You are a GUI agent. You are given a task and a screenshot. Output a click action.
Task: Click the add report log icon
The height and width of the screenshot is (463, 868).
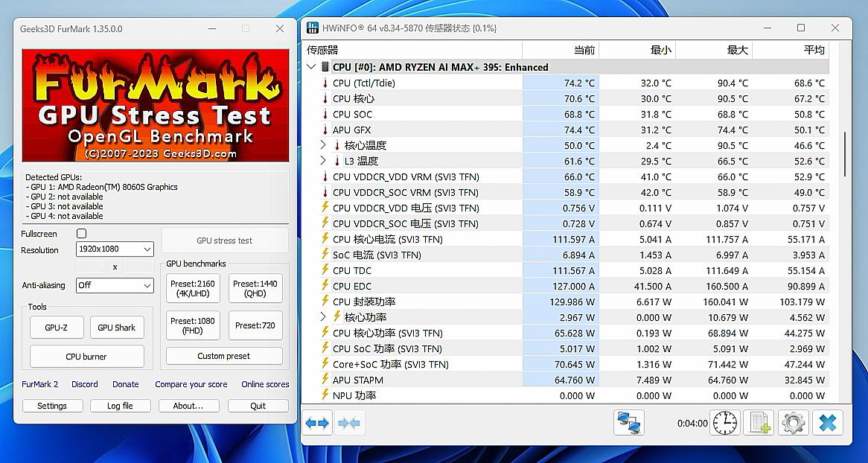(758, 422)
